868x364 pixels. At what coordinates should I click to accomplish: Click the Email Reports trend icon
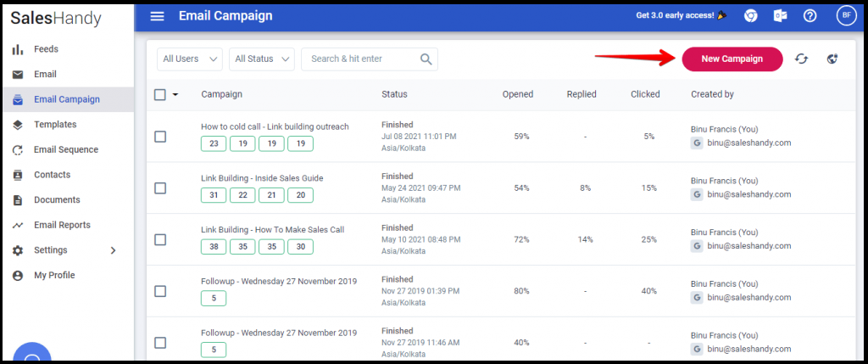pos(18,225)
